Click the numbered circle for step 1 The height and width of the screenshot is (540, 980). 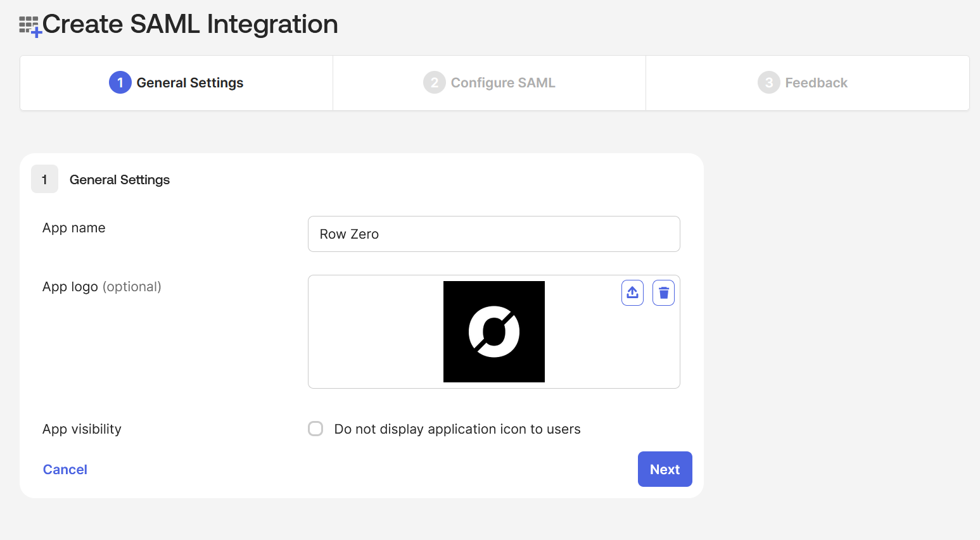pos(120,82)
